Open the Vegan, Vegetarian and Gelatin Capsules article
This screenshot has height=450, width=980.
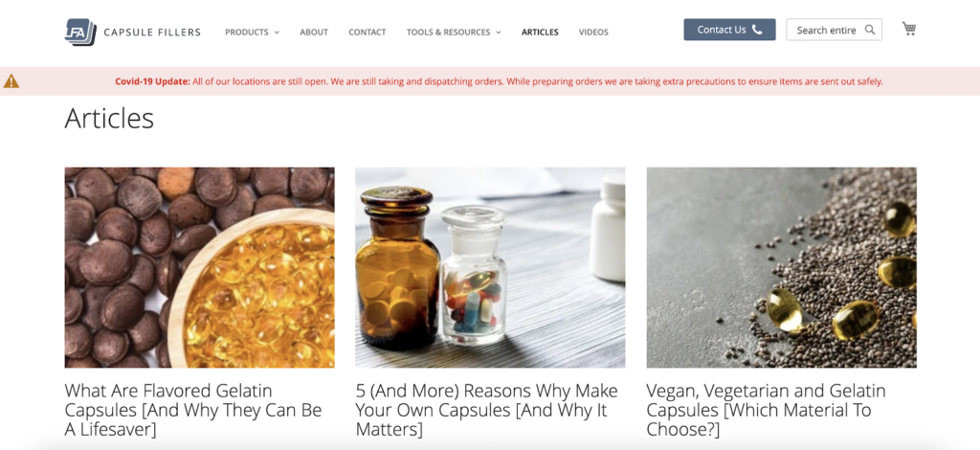(x=767, y=410)
